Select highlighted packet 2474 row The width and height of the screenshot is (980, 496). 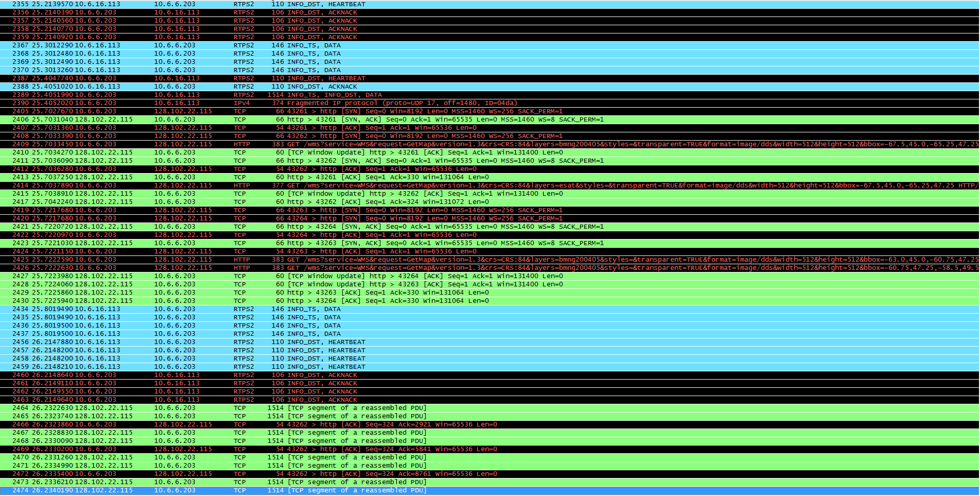click(x=490, y=490)
